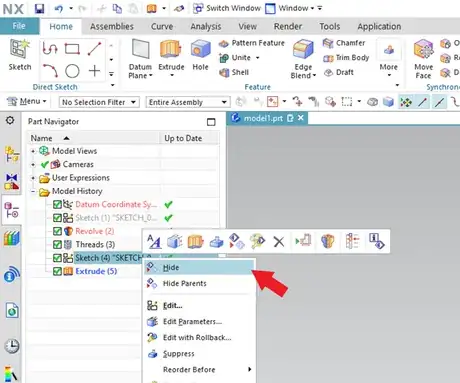Viewport: 460px width, 383px height.
Task: Click the Switch Window button
Action: point(227,8)
